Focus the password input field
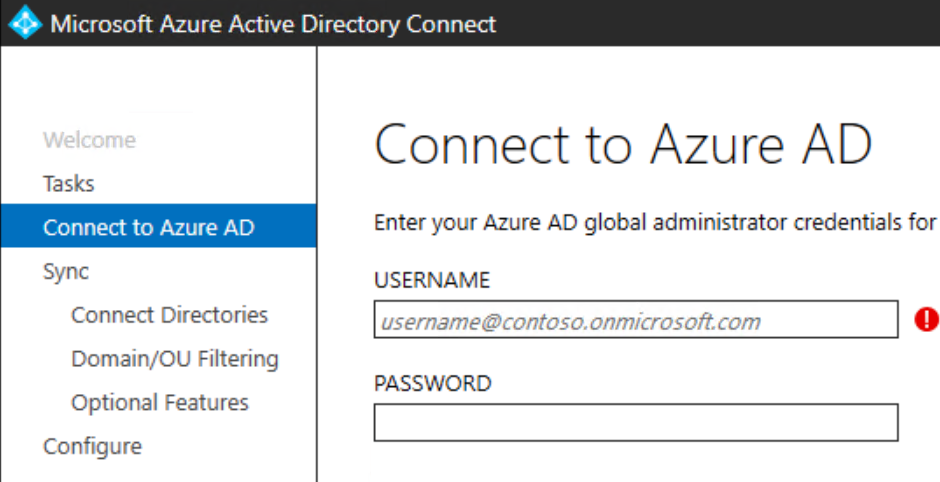 (635, 422)
